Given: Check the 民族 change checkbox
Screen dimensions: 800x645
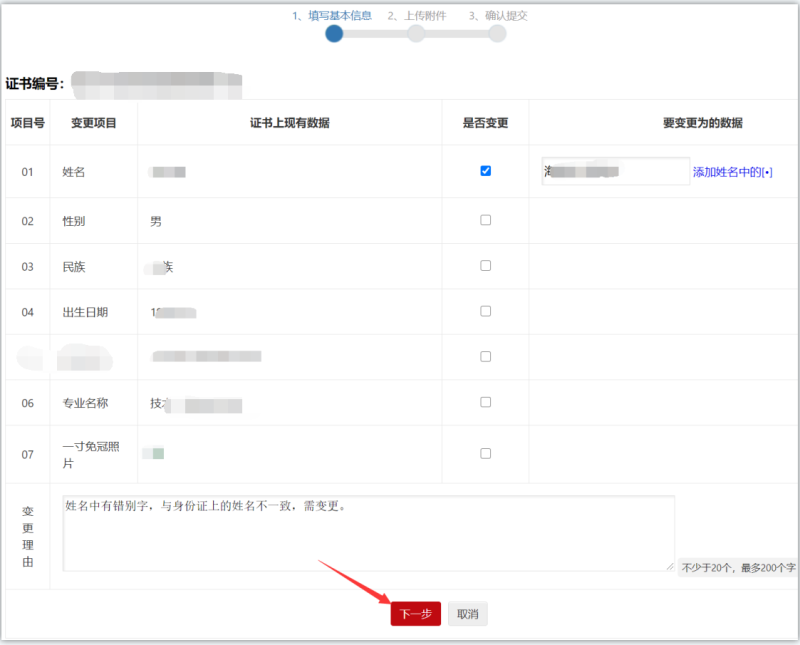Looking at the screenshot, I should [x=485, y=266].
